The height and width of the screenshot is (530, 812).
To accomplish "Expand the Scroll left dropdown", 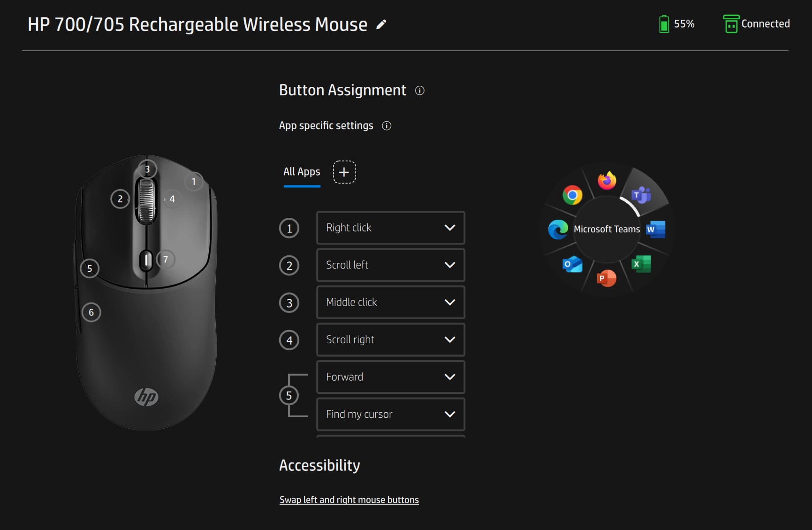I will (x=391, y=265).
